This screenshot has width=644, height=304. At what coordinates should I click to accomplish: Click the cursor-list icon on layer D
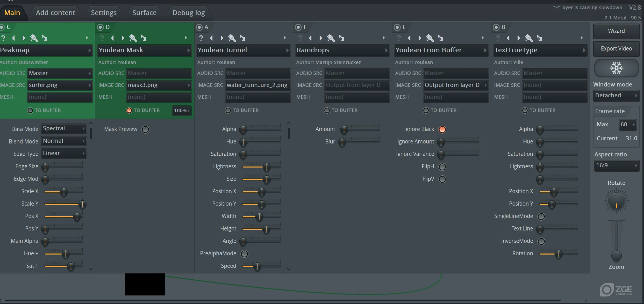point(144,38)
